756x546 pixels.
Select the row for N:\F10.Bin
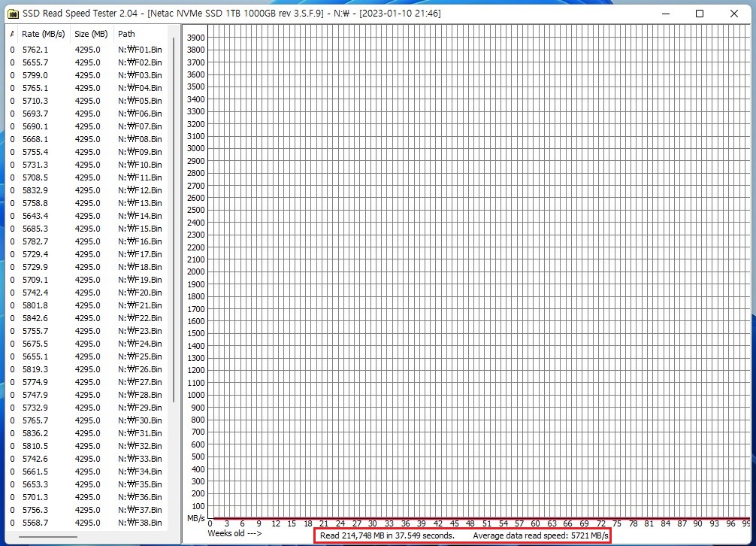86,165
